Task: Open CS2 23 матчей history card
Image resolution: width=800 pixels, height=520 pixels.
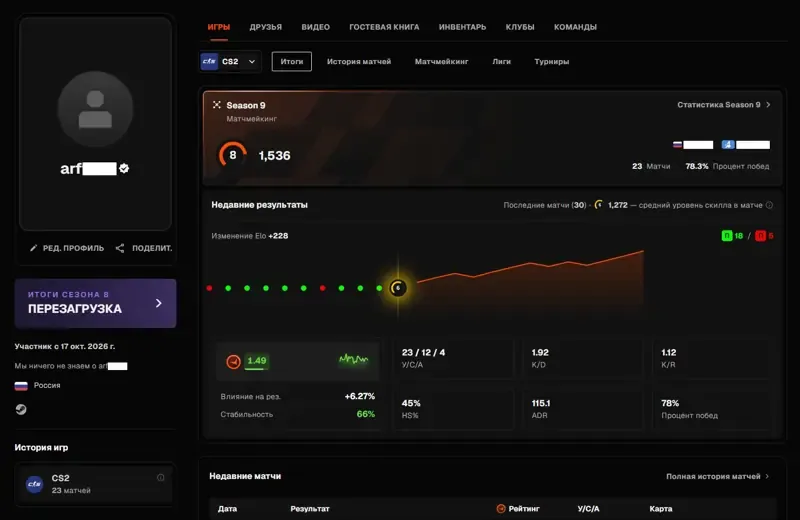Action: [x=95, y=484]
